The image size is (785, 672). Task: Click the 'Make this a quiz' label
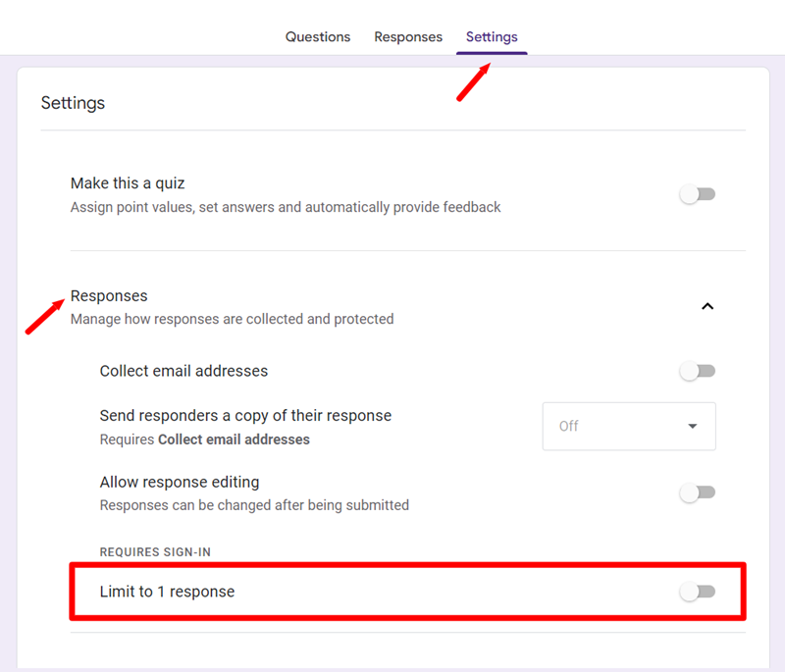[128, 183]
